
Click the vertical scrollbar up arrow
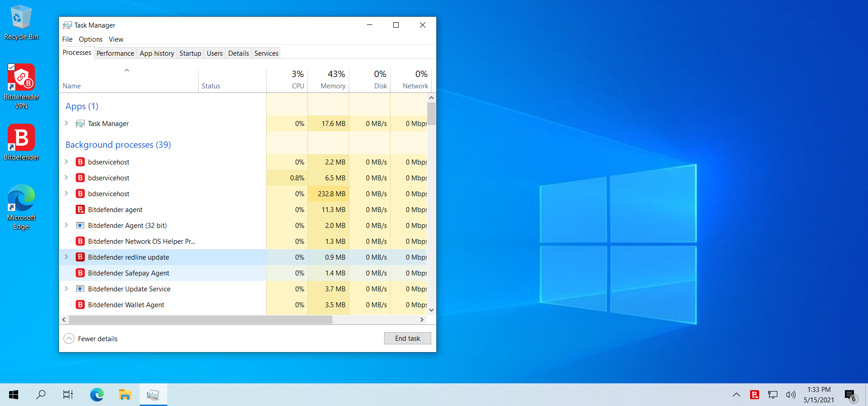pos(431,97)
